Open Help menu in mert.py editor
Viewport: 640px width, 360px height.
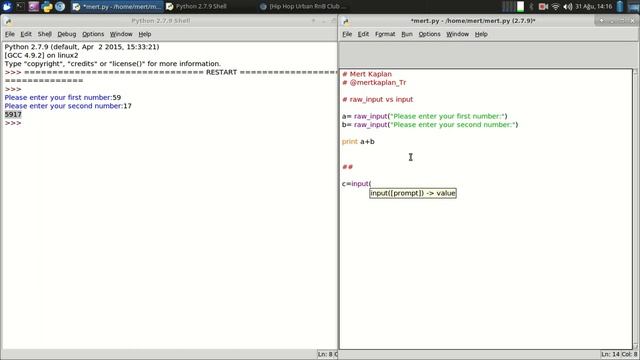tap(481, 34)
